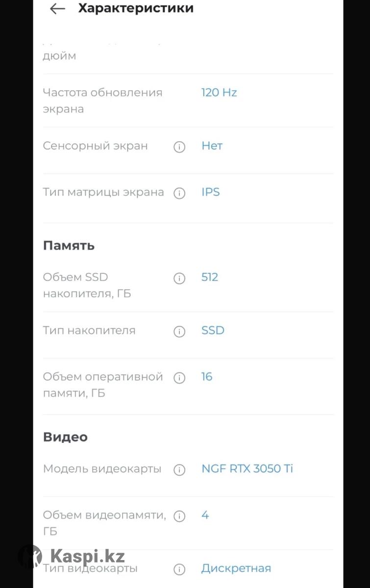The height and width of the screenshot is (588, 370).
Task: Go back using the arrow icon
Action: [x=57, y=9]
